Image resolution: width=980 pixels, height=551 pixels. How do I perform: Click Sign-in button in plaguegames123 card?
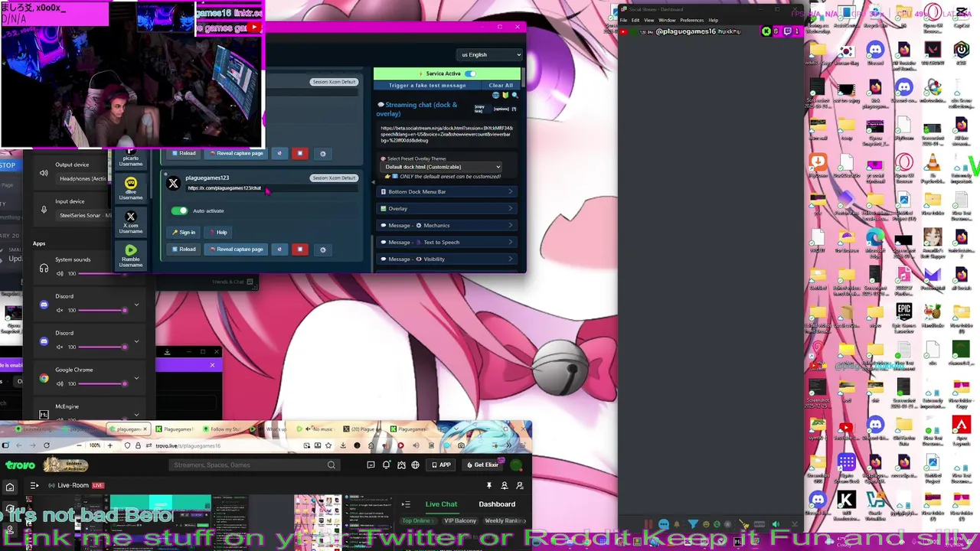click(x=184, y=232)
